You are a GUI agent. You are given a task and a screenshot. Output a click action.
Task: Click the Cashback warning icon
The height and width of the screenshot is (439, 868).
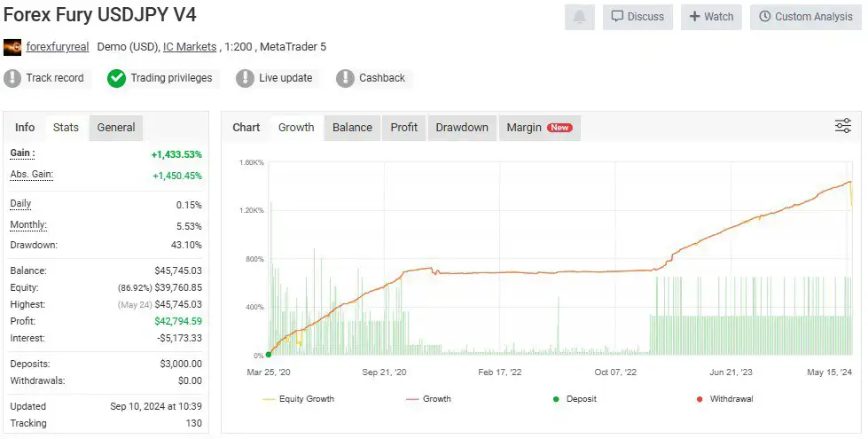345,78
